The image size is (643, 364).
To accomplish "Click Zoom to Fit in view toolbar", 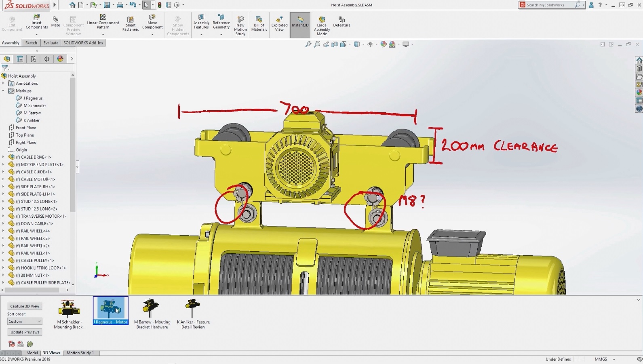I will coord(308,44).
